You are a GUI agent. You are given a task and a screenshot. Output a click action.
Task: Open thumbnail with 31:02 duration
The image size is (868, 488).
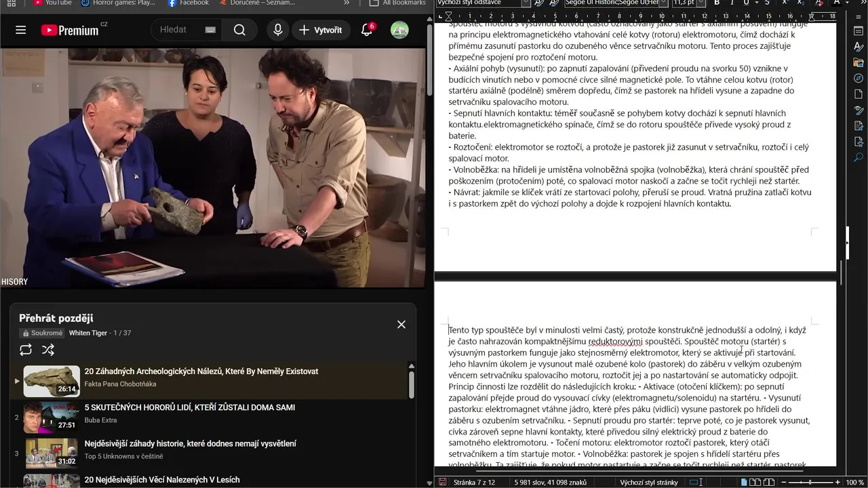[52, 453]
